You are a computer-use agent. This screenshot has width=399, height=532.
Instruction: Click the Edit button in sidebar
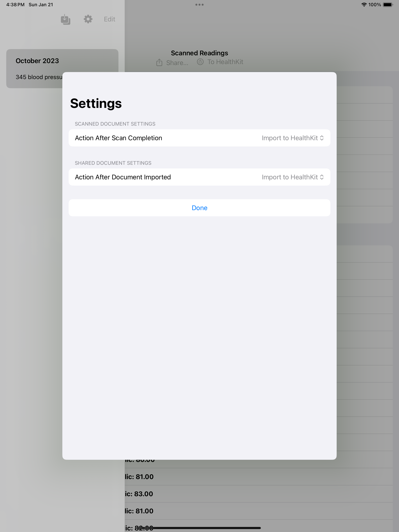point(109,19)
